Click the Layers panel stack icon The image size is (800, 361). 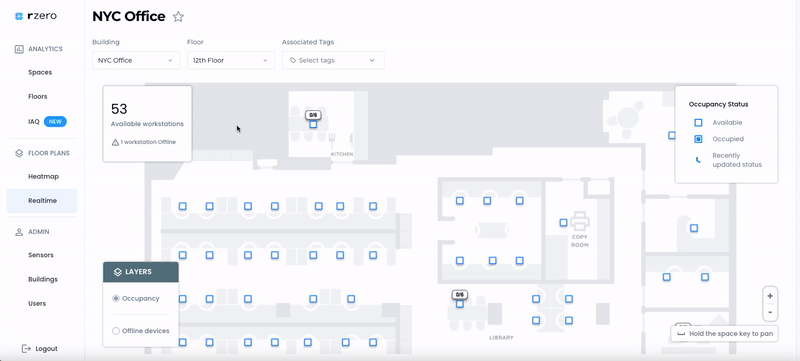(x=117, y=272)
